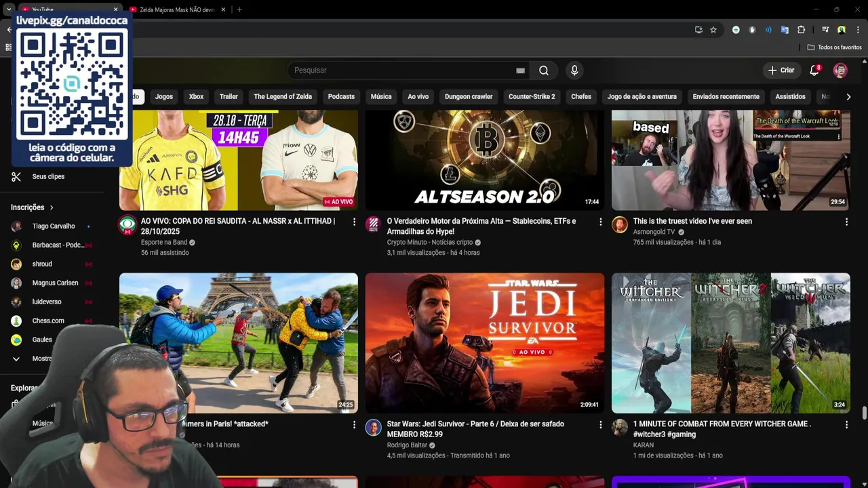Expand the Inscrições section chevron
The width and height of the screenshot is (868, 488).
pos(52,207)
